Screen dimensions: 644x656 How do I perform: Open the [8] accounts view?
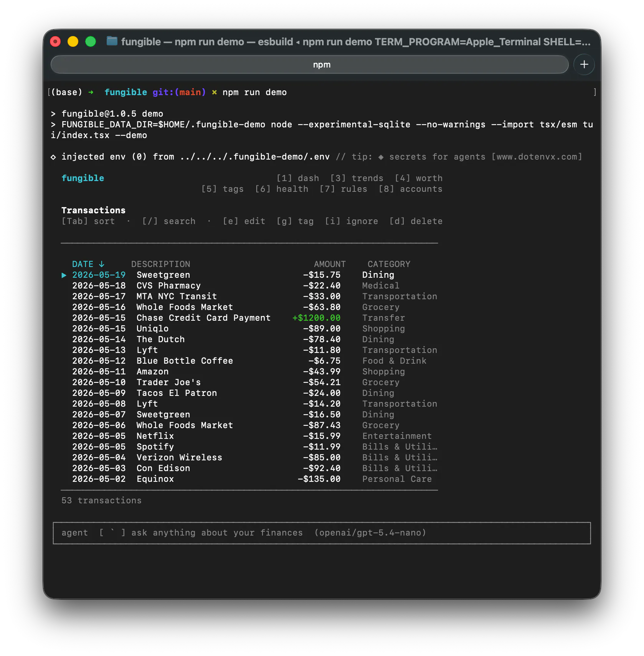coord(411,189)
